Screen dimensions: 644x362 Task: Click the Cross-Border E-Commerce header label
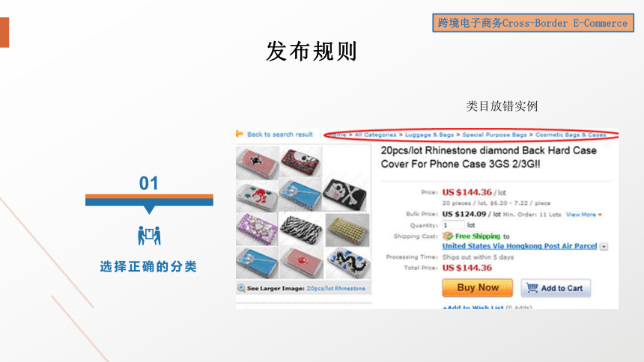[533, 23]
